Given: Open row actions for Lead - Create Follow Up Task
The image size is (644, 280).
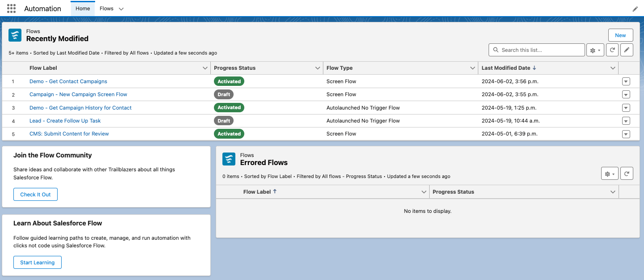Looking at the screenshot, I should [x=626, y=121].
